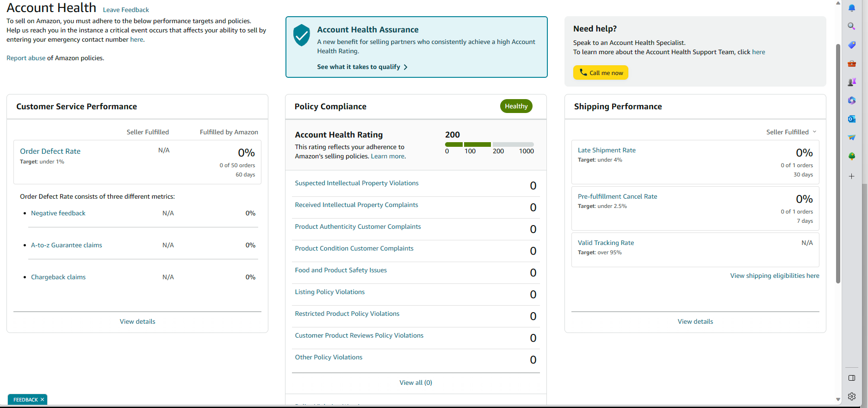This screenshot has width=868, height=408.
Task: Open the Valid Tracking Rate link
Action: click(606, 243)
